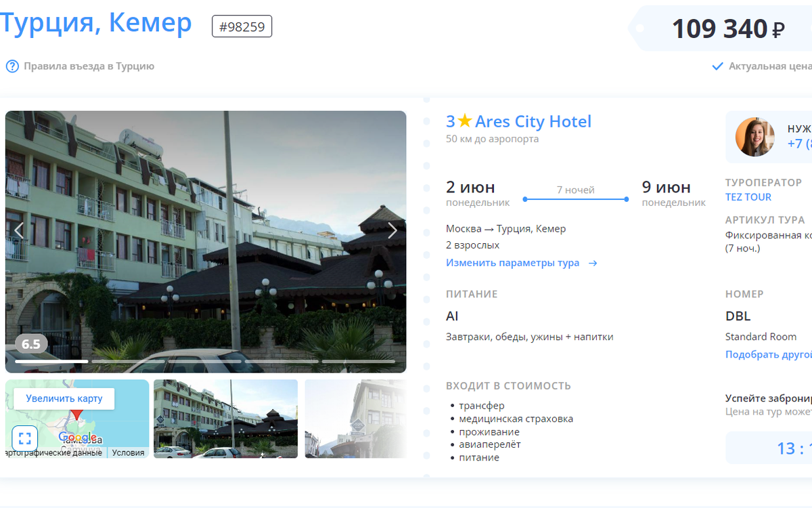
Task: Open TEZ TOUR operator link
Action: pyautogui.click(x=748, y=197)
